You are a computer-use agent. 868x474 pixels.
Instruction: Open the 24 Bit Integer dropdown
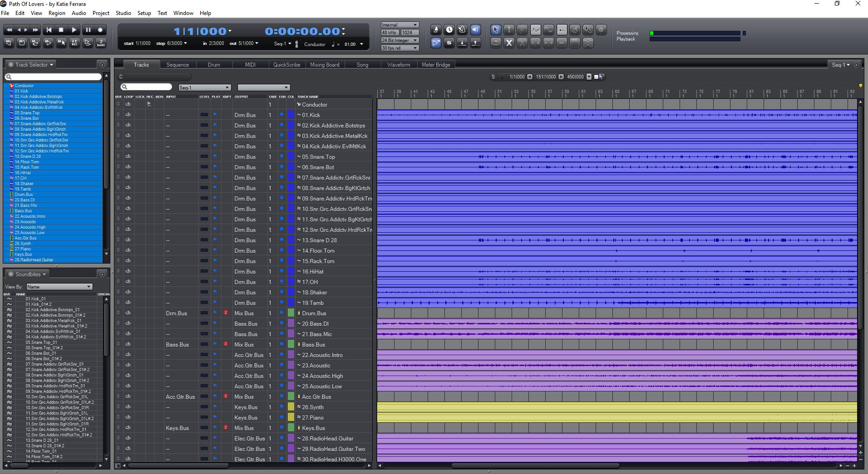(x=399, y=40)
